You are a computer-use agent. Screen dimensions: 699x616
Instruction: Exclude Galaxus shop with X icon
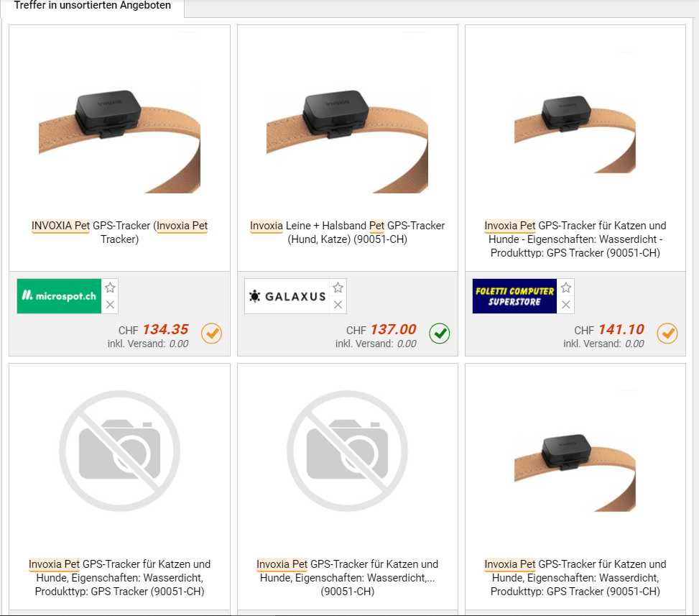coord(338,305)
